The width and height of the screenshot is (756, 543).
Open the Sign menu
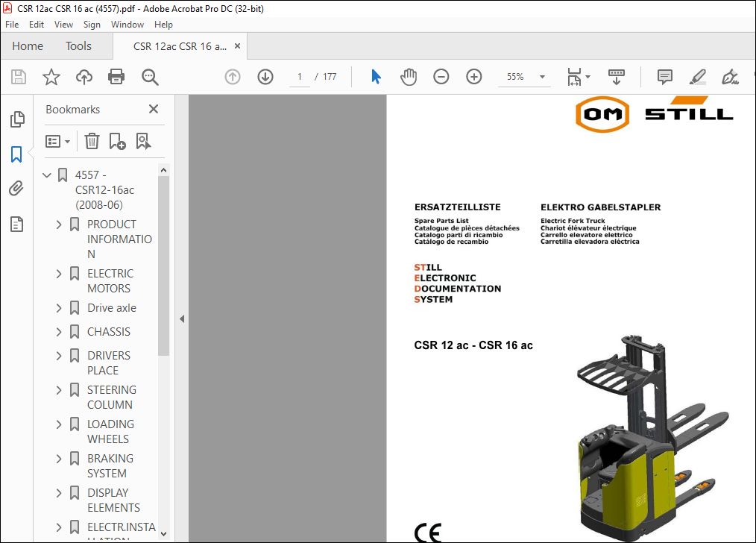coord(92,25)
